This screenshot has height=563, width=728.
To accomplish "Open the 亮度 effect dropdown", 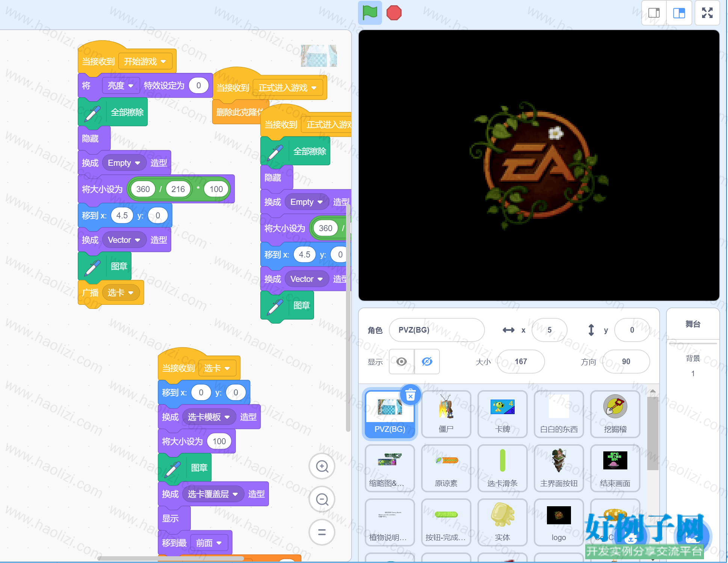I will [x=121, y=86].
